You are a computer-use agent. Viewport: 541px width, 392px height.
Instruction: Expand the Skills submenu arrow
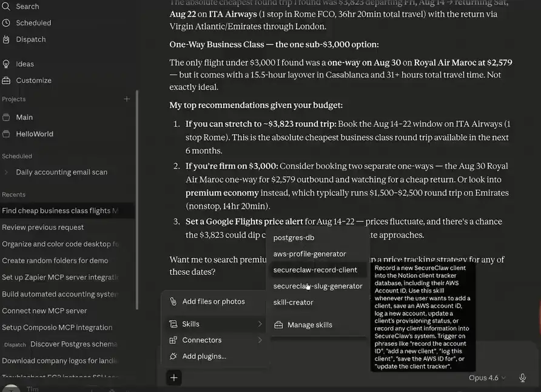click(260, 324)
